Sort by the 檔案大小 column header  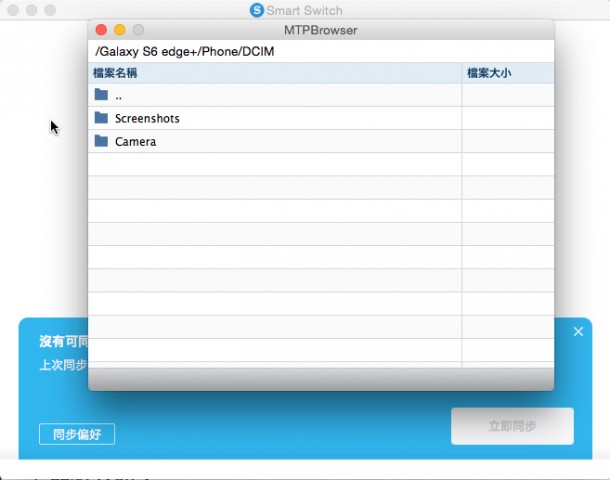[508, 73]
